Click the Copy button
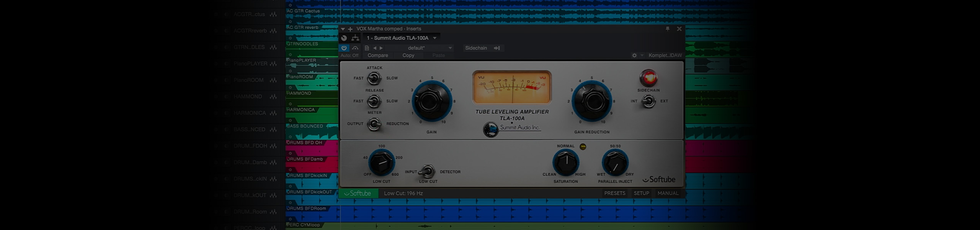The image size is (980, 230). coord(408,55)
